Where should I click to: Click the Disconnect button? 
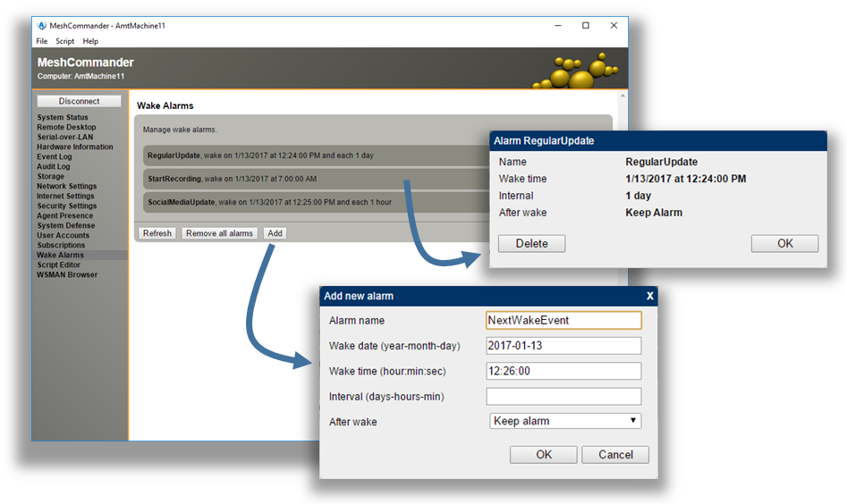tap(79, 101)
